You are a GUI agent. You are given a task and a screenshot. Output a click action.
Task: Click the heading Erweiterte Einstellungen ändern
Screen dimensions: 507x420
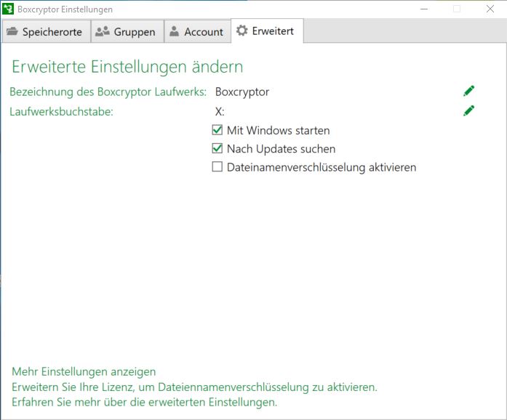127,67
